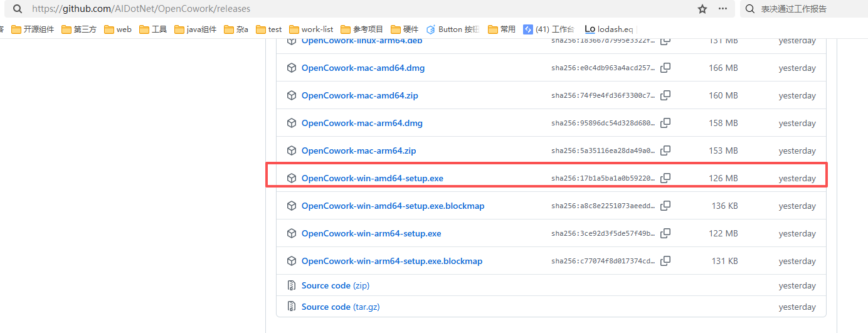
Task: Open the java组件 bookmark folder
Action: coord(196,29)
